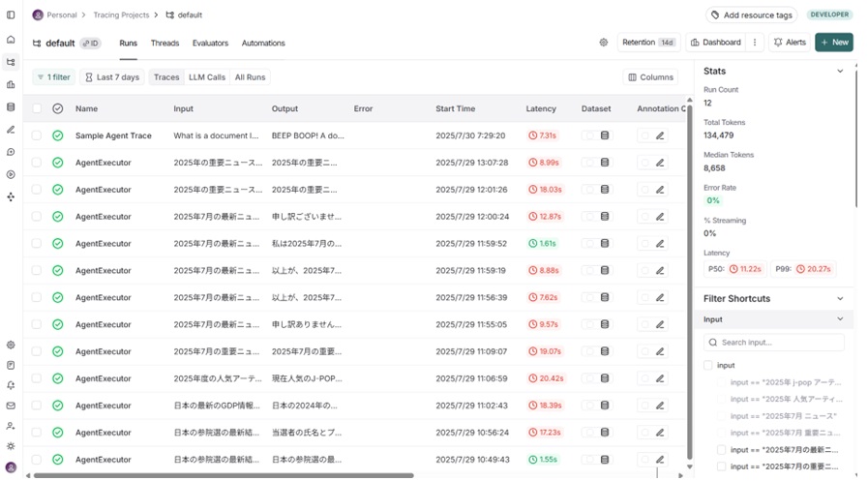This screenshot has height=481, width=868.
Task: Click the sidebar toggle icon at top left
Action: coord(11,15)
